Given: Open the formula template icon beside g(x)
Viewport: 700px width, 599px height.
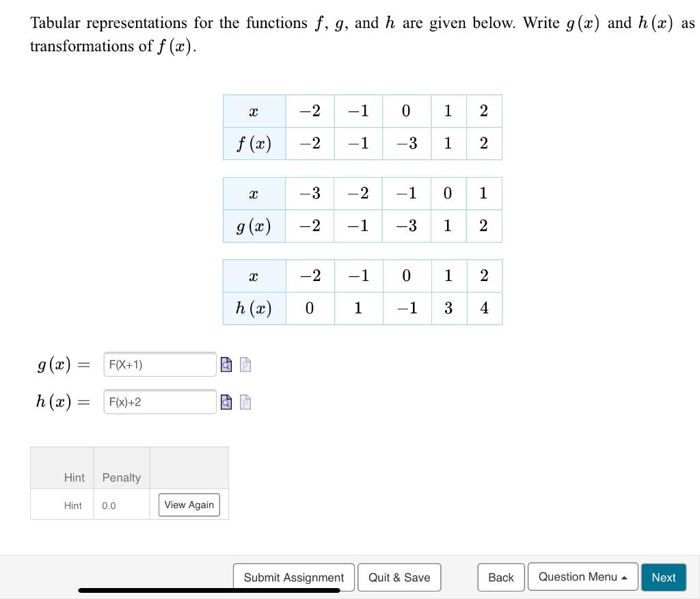Looking at the screenshot, I should click(245, 364).
